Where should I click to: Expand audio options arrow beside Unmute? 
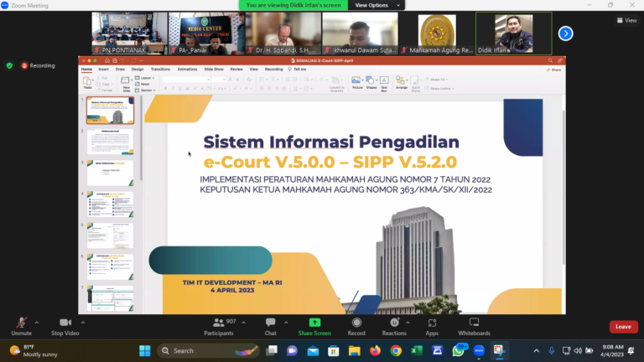click(x=38, y=321)
